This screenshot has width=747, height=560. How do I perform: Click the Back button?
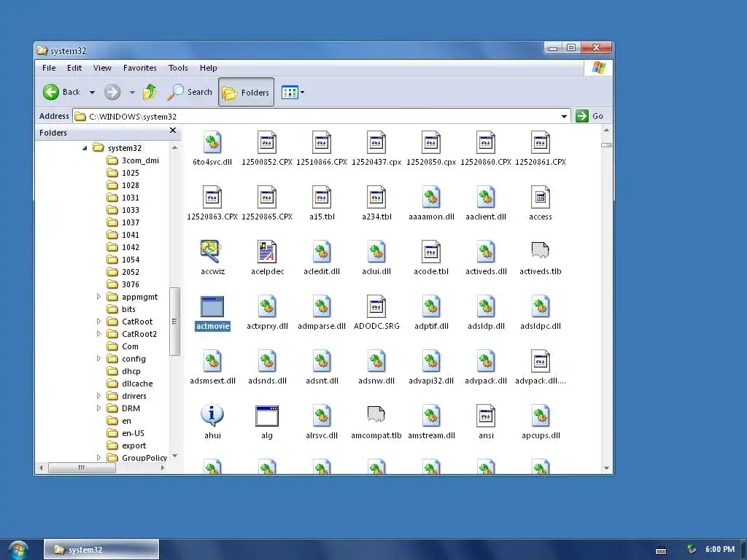pyautogui.click(x=61, y=92)
